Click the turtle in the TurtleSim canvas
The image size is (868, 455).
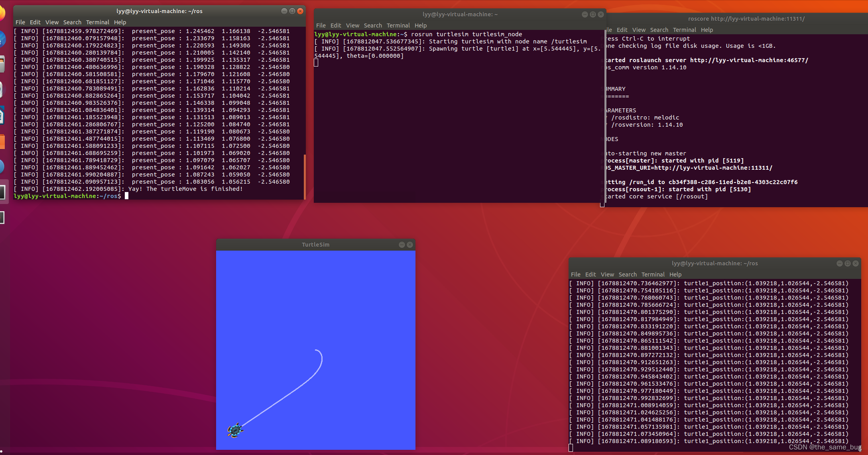[x=235, y=430]
